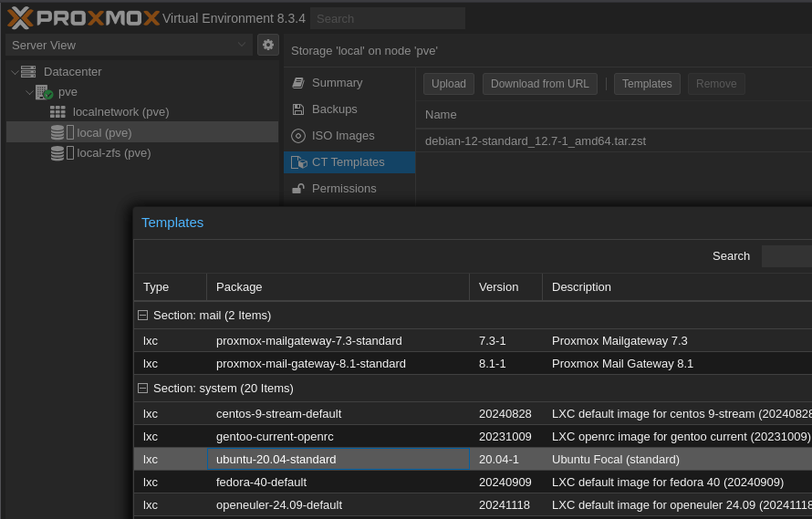Click version 20240828 cell
This screenshot has height=519, width=812.
505,414
